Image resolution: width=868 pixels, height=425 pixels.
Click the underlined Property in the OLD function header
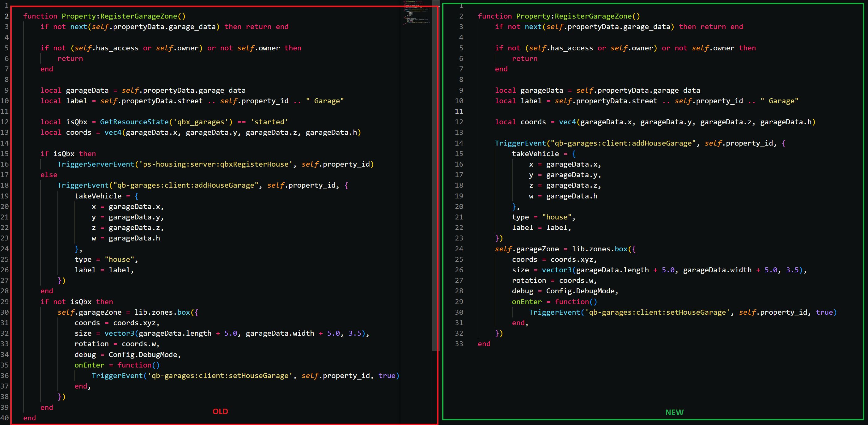(x=78, y=16)
